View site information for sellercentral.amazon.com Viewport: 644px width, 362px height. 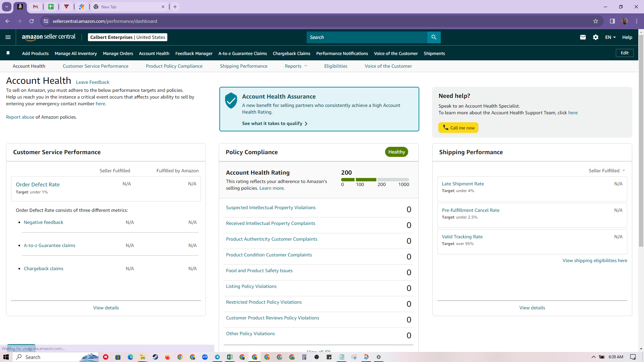pyautogui.click(x=46, y=21)
